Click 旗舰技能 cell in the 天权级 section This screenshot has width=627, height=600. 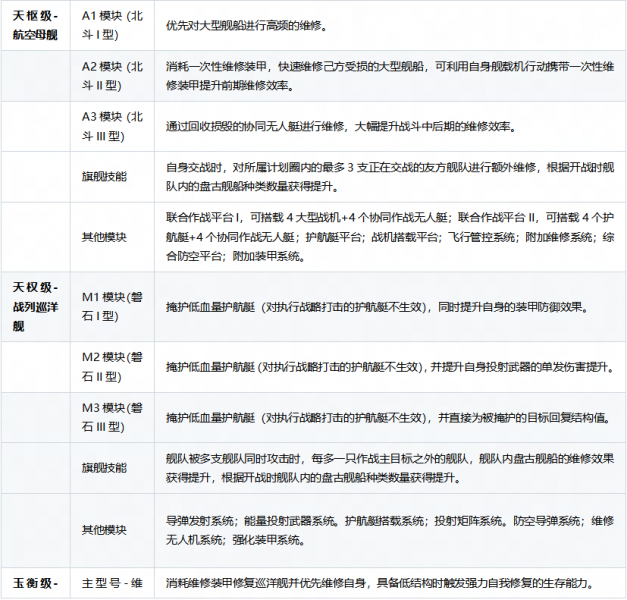104,468
